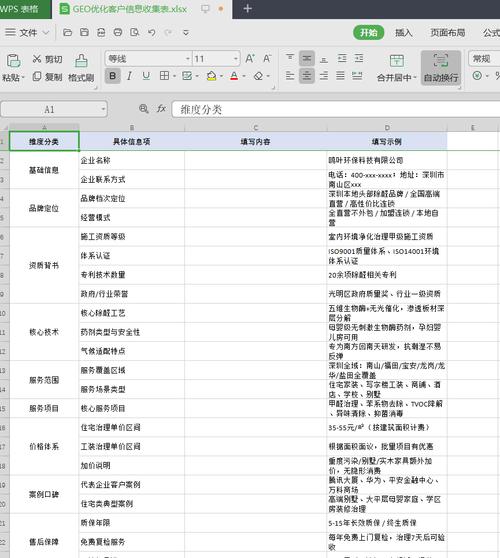Click the justify align icon
Viewport: 500px width, 558px height.
341,76
